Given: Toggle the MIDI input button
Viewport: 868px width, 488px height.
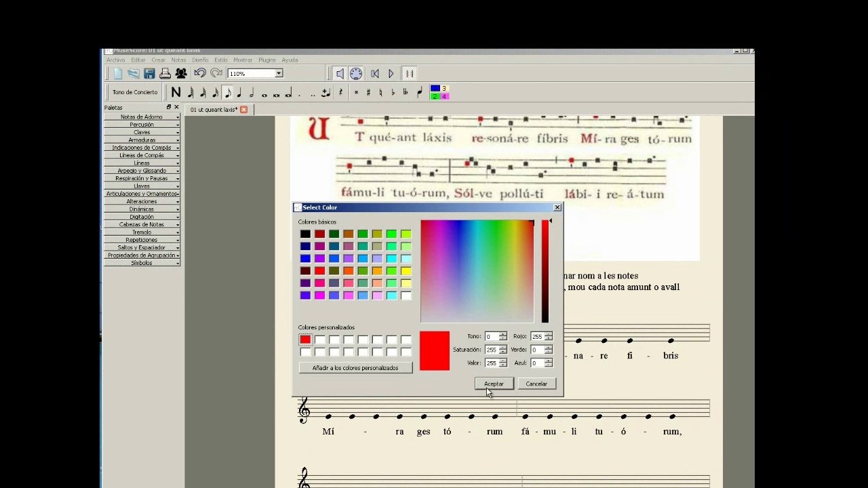Looking at the screenshot, I should coord(356,73).
